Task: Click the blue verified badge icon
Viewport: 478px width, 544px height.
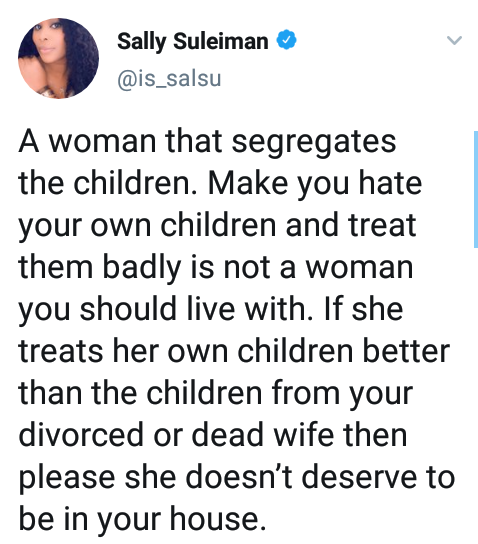Action: 286,40
